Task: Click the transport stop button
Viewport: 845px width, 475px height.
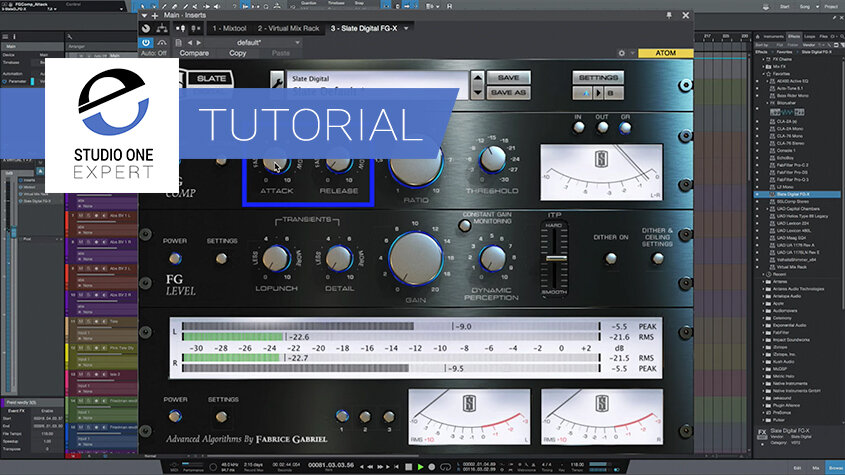Action: tap(408, 466)
